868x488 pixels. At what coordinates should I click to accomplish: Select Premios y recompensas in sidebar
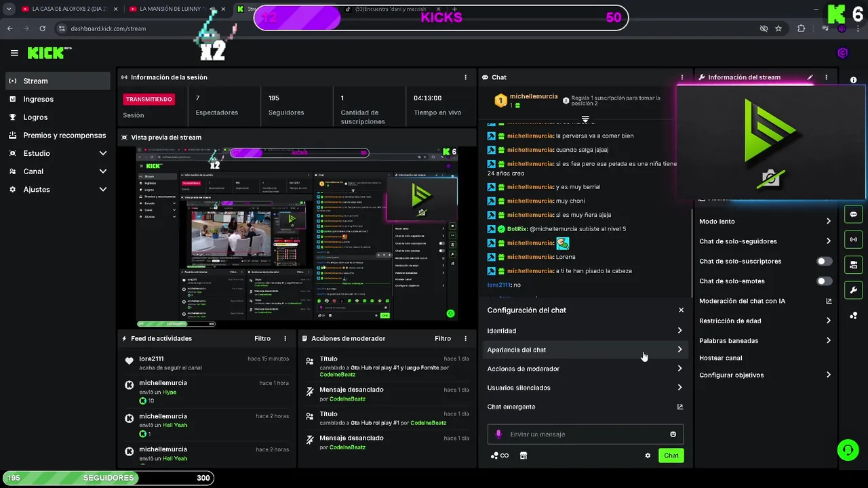pos(58,135)
